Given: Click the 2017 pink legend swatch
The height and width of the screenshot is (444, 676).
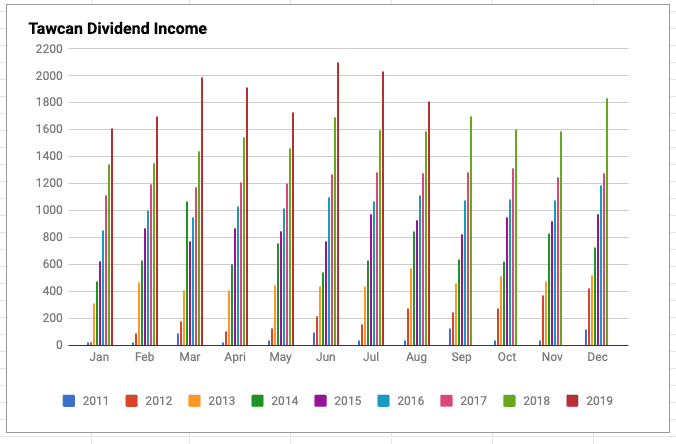Looking at the screenshot, I should point(446,401).
